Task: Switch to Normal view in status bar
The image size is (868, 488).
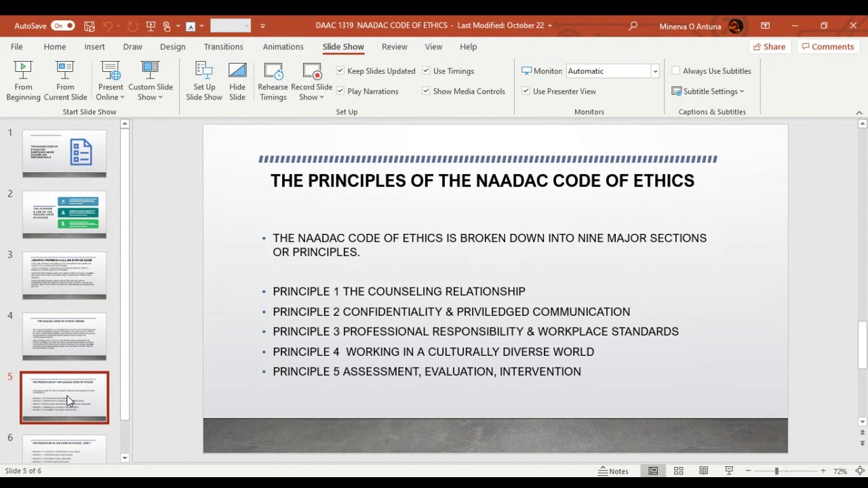Action: click(x=653, y=471)
